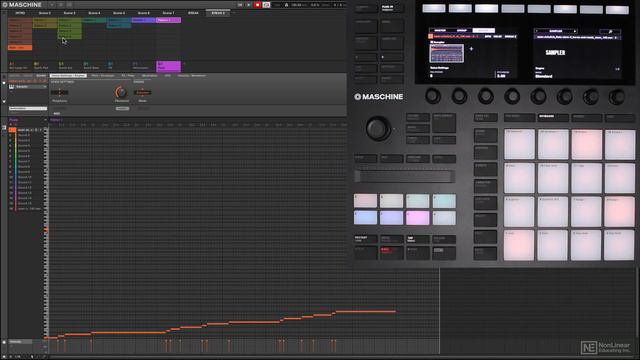
Task: Click the large 4-D encoder knob
Action: click(378, 128)
